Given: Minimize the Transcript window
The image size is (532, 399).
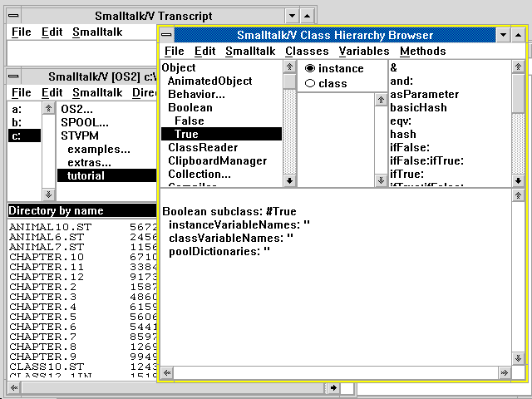Looking at the screenshot, I should click(x=292, y=16).
